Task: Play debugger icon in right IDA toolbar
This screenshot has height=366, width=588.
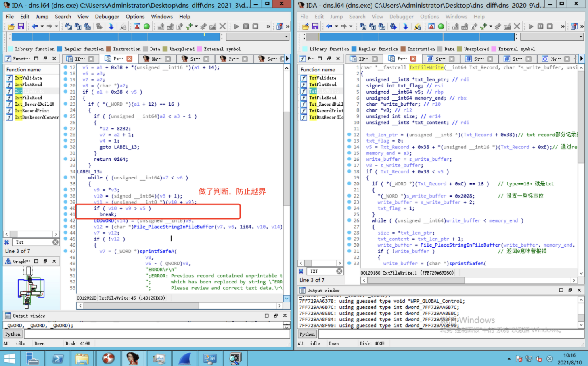Action: click(531, 27)
